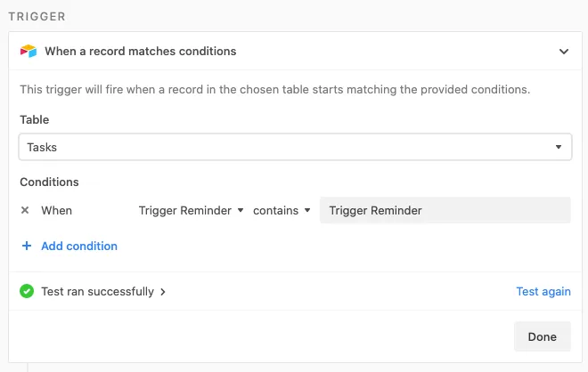Screen dimensions: 588x372
Task: Click the TRIGGER section heading
Action: coord(37,17)
